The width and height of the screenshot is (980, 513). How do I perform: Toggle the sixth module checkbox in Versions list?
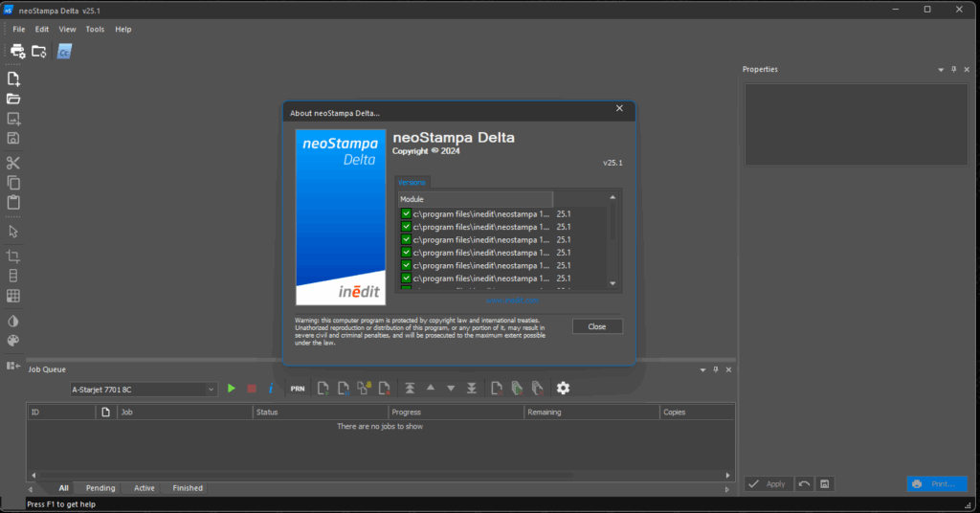point(406,279)
